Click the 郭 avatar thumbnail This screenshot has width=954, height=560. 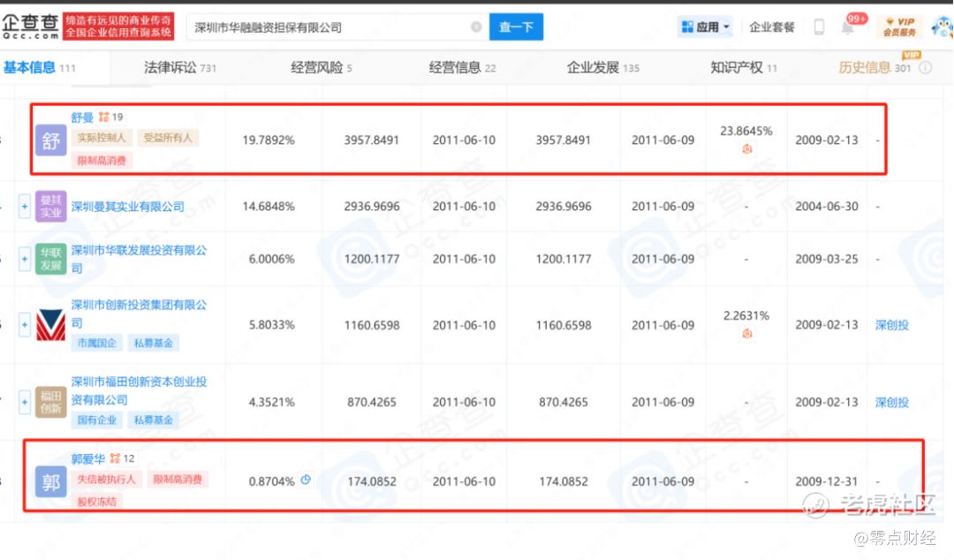click(x=50, y=481)
